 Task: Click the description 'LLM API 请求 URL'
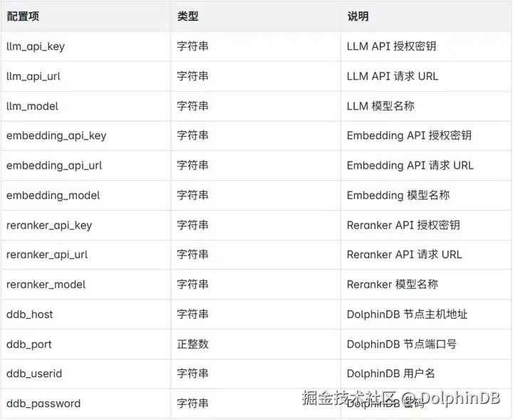393,76
